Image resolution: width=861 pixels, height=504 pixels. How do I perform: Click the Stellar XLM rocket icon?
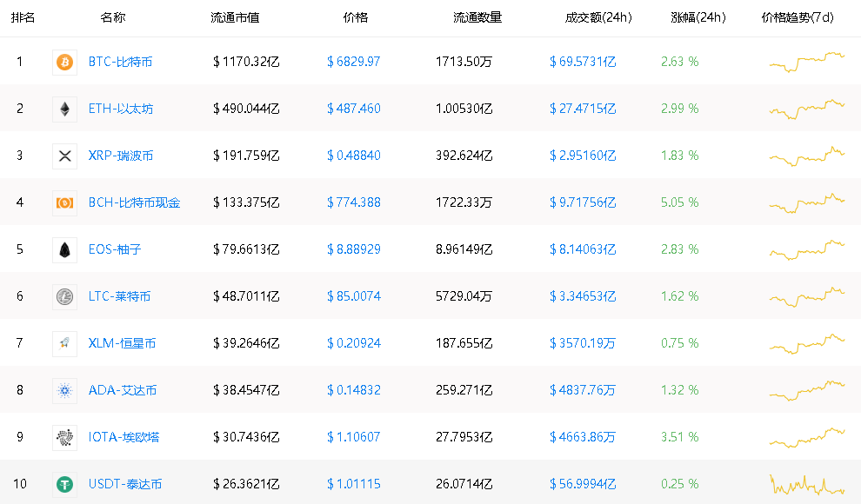65,343
